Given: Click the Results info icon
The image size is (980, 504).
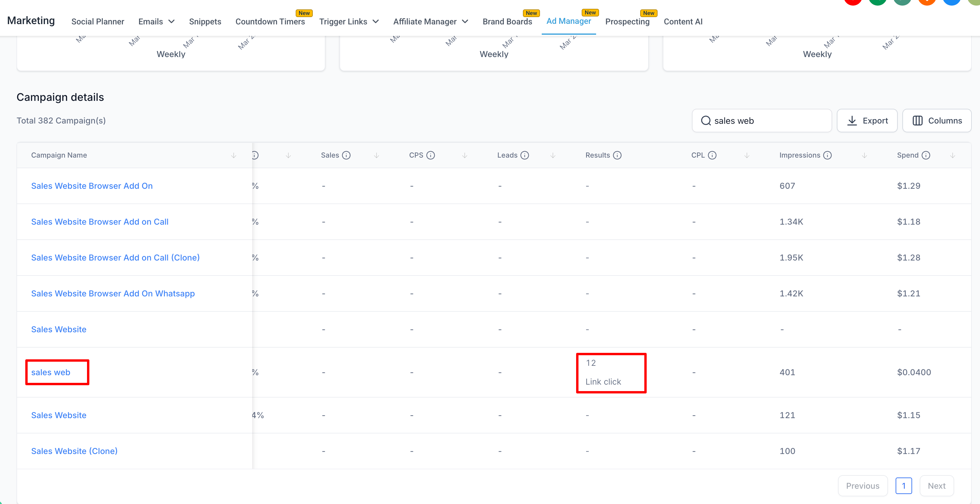Looking at the screenshot, I should 618,155.
